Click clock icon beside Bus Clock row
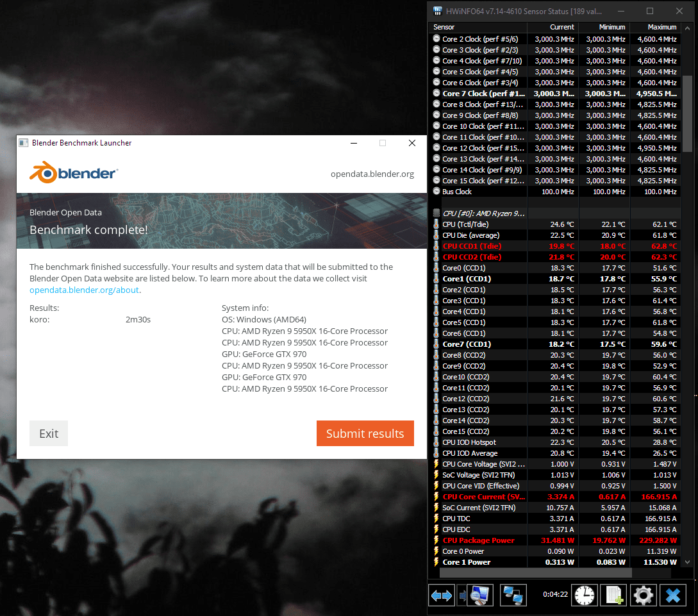 [x=436, y=192]
